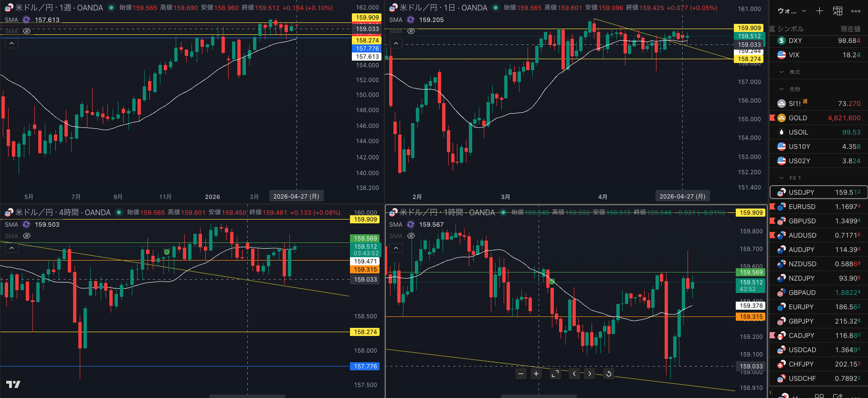Image resolution: width=868 pixels, height=398 pixels.
Task: Collapse indicator legend on the daily chart
Action: [x=396, y=43]
